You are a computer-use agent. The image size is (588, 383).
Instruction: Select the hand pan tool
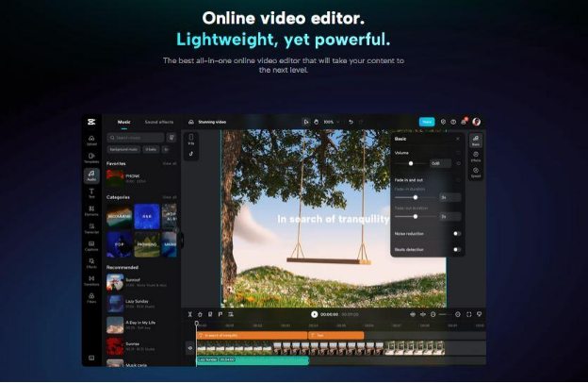pos(316,122)
